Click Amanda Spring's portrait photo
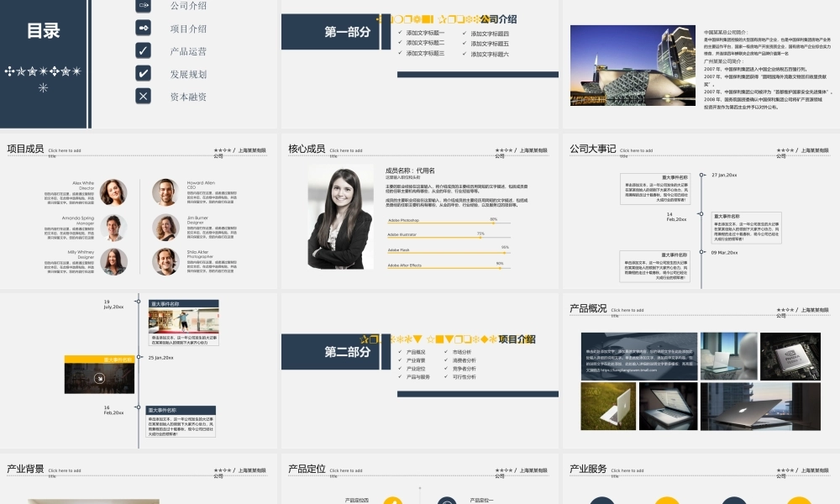The width and height of the screenshot is (840, 504). coord(113,228)
